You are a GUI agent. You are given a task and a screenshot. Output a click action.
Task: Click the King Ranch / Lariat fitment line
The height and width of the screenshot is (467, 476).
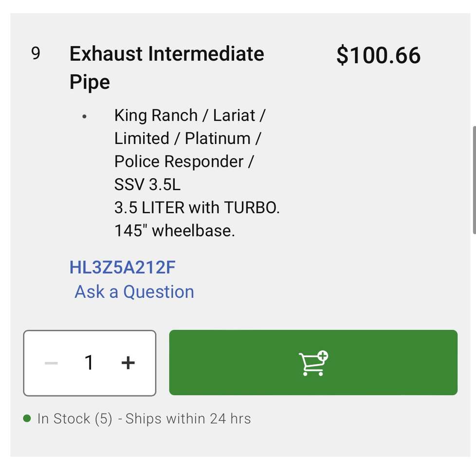pos(190,116)
